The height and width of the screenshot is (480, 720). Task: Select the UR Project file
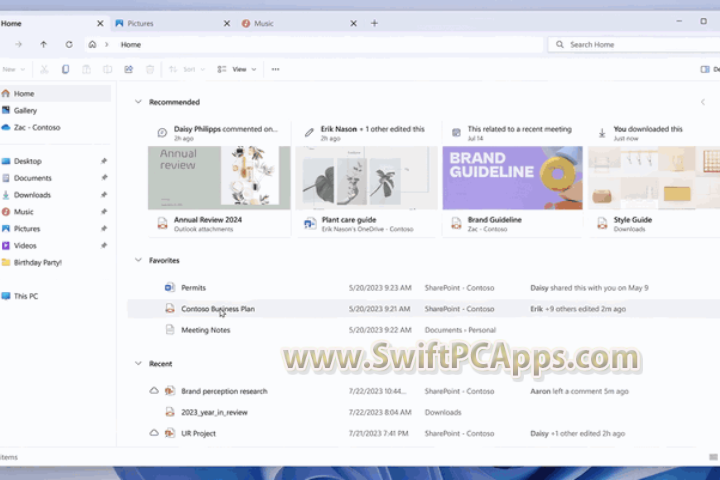[423, 434]
